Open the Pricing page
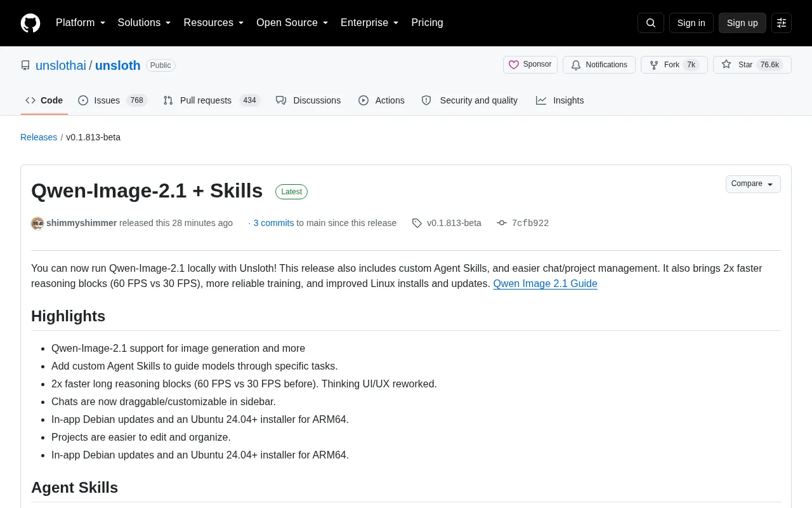 point(427,23)
